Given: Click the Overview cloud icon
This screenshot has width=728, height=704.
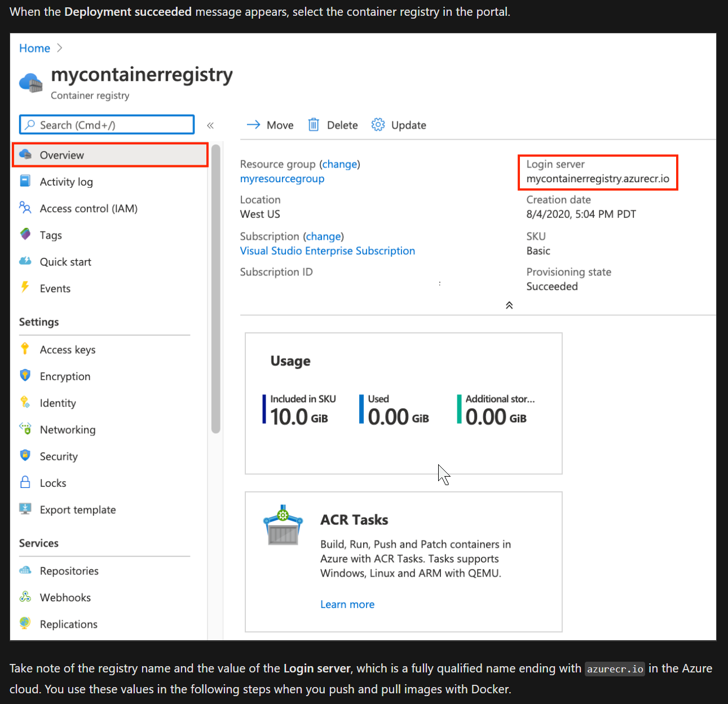Looking at the screenshot, I should [25, 155].
